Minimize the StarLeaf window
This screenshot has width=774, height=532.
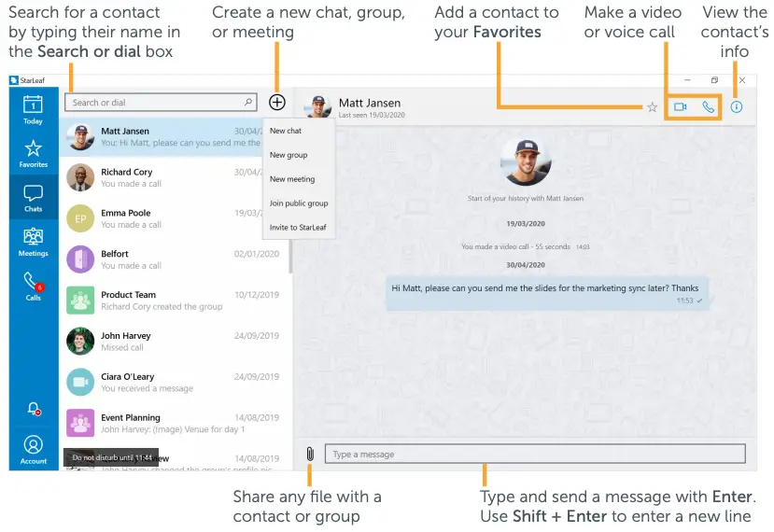coord(687,80)
